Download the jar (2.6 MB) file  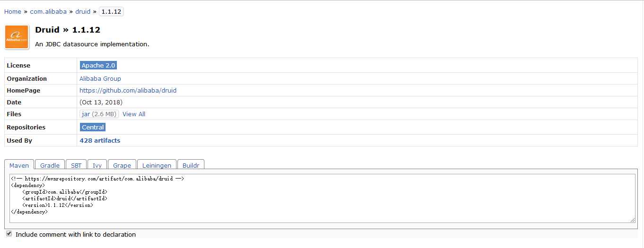[99, 114]
